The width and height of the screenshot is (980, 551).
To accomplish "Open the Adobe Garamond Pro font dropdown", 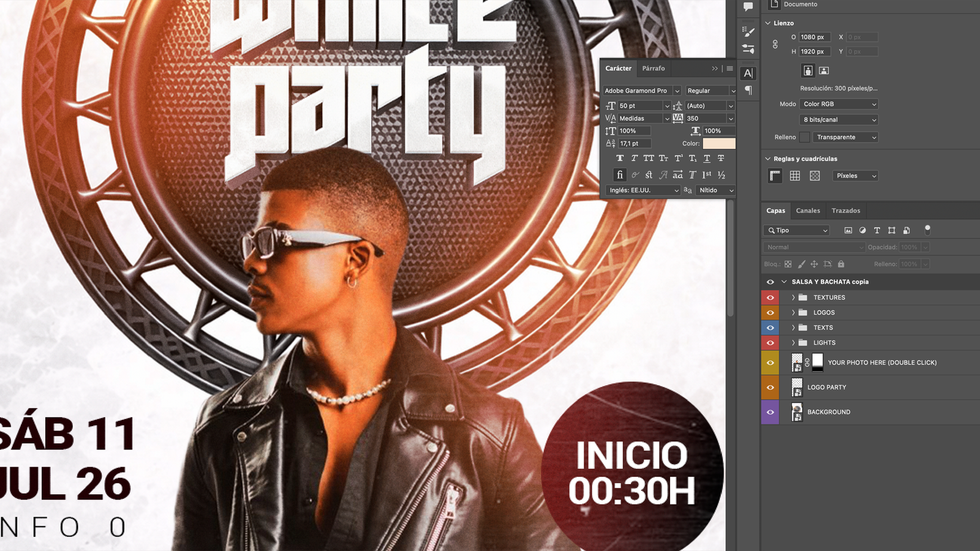I will [x=677, y=91].
